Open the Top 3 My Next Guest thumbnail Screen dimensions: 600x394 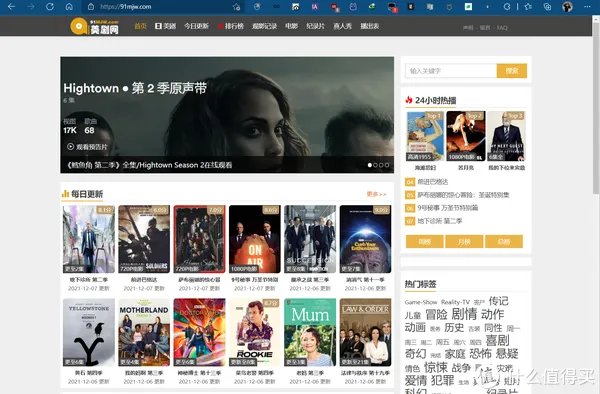tap(506, 136)
